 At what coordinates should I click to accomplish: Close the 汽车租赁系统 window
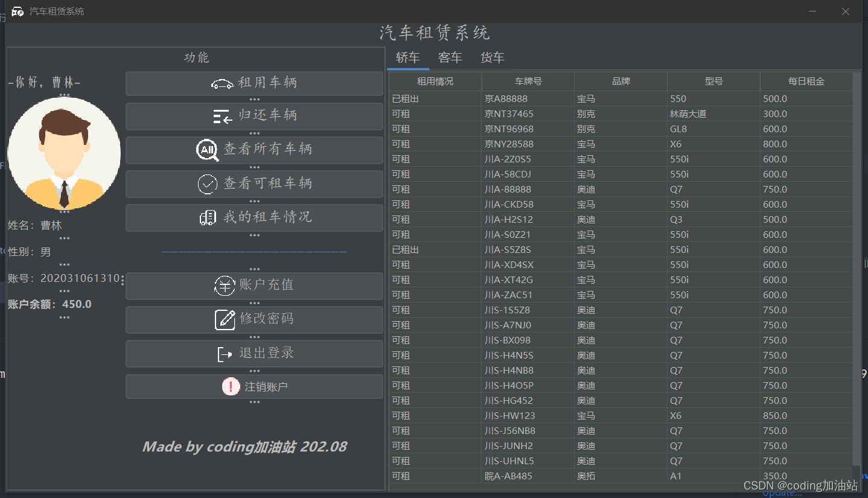pos(846,11)
